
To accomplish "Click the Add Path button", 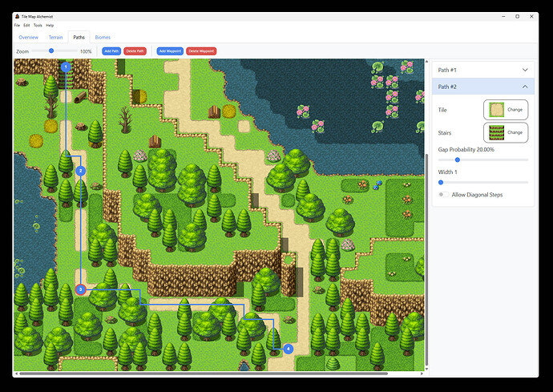I will click(111, 51).
